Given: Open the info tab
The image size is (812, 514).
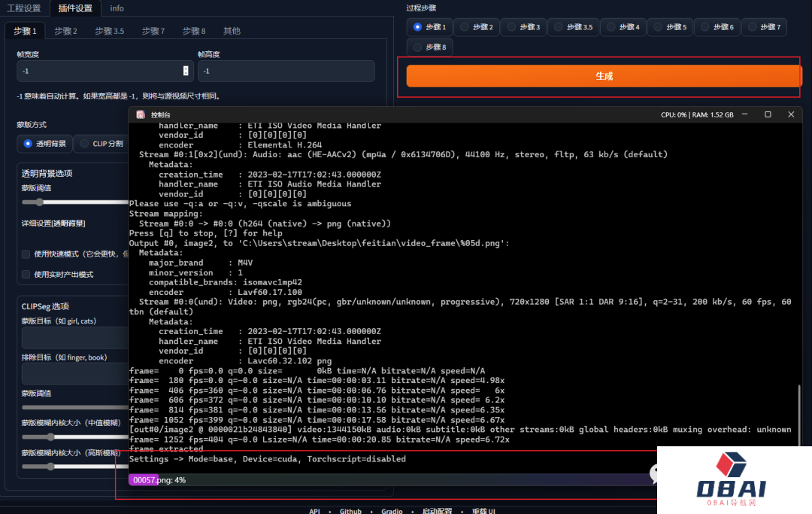Looking at the screenshot, I should point(117,8).
